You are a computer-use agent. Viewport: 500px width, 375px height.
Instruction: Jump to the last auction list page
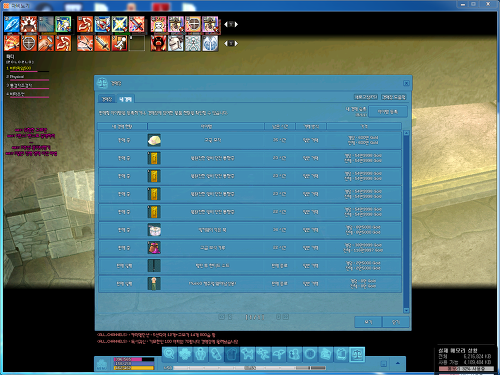(x=286, y=317)
